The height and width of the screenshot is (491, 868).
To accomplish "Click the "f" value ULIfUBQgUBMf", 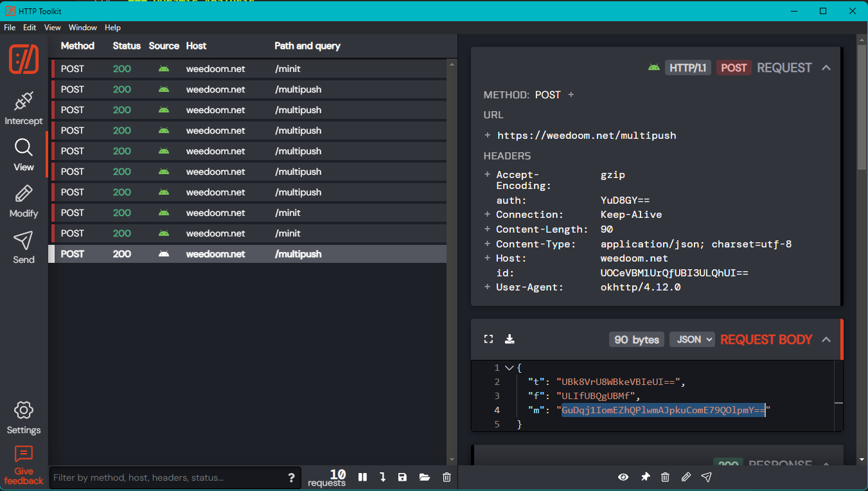I will tap(596, 396).
